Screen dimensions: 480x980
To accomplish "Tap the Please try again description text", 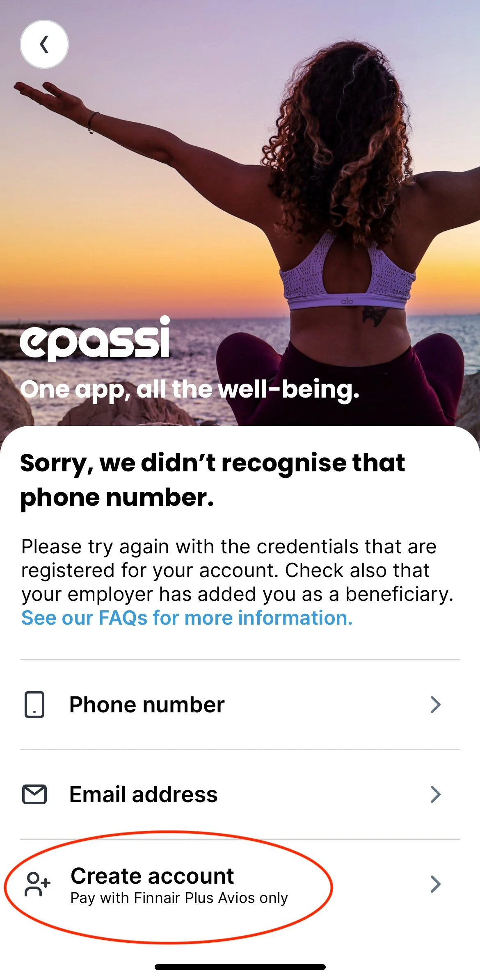I will pos(237,570).
